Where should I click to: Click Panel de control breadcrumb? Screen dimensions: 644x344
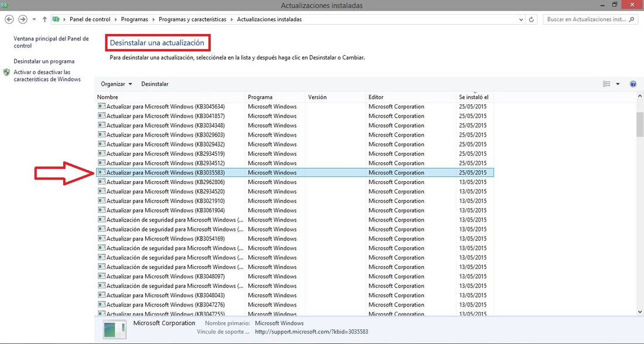coord(90,19)
